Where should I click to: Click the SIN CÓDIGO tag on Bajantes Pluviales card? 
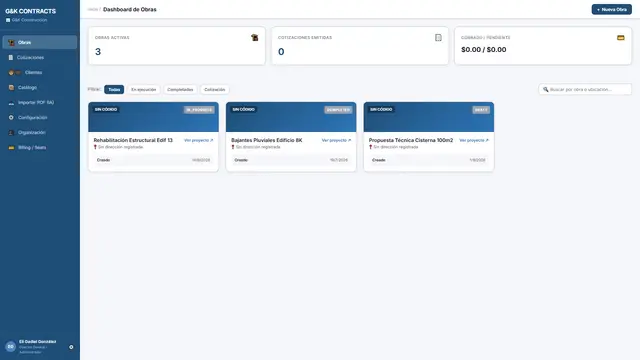[x=243, y=109]
